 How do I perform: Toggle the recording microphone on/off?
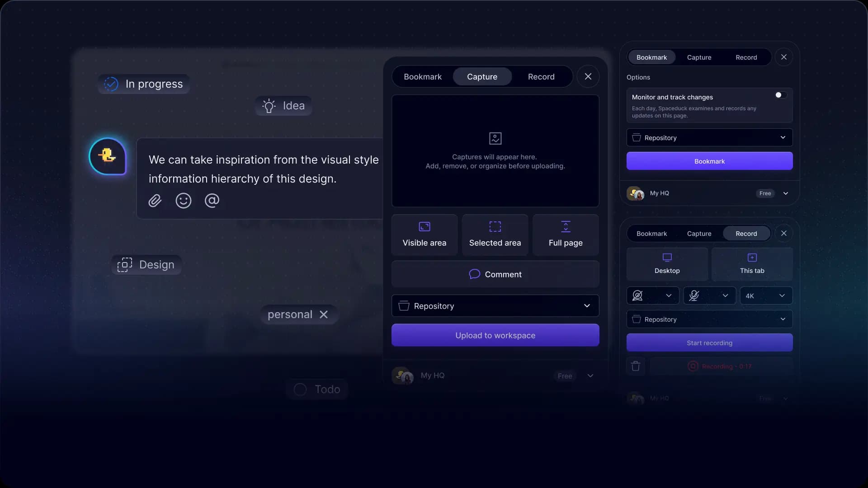[x=693, y=296]
